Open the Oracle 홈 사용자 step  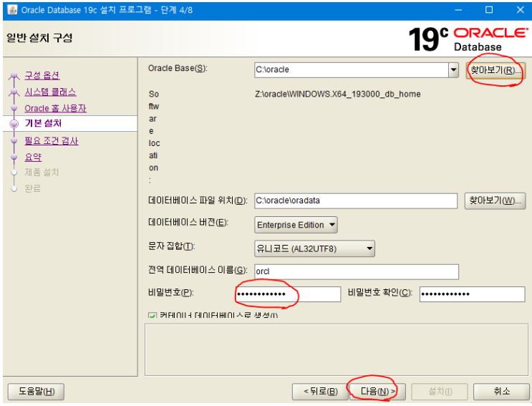tap(55, 108)
